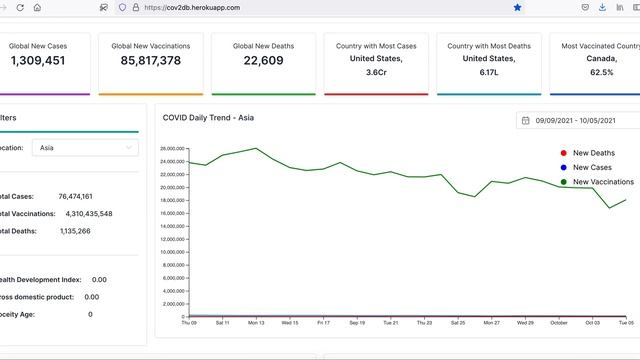Image resolution: width=640 pixels, height=360 pixels.
Task: Select the Country with Most Deaths card
Action: pyautogui.click(x=489, y=64)
